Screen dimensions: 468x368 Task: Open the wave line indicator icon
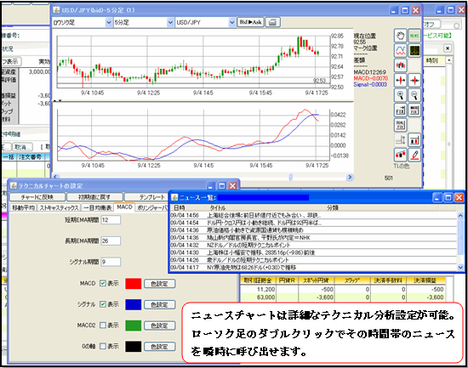click(400, 50)
